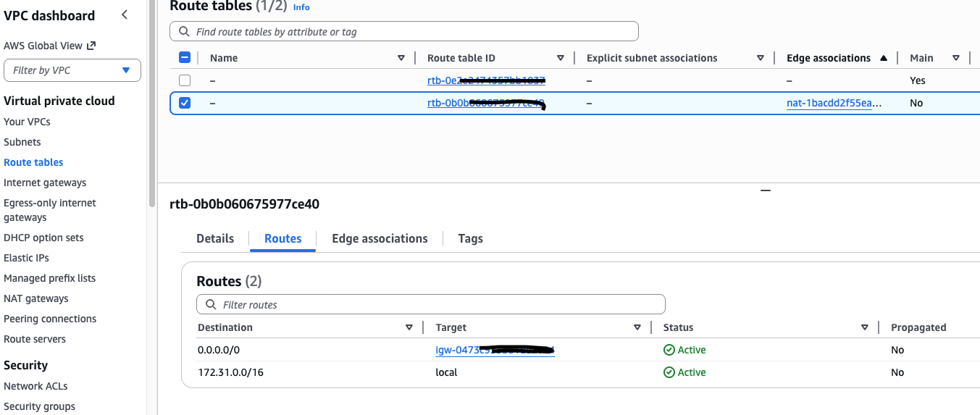Click Explicit subnet associations column sort arrow
This screenshot has width=980, height=415.
[761, 58]
